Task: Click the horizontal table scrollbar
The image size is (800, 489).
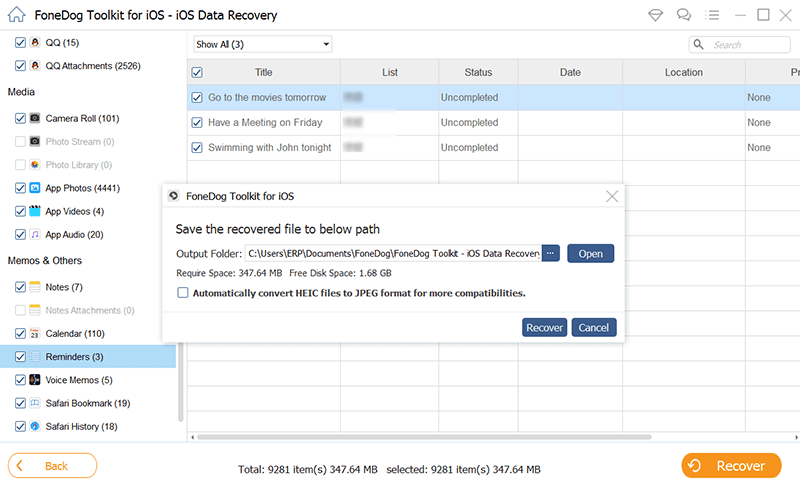Action: click(x=424, y=437)
